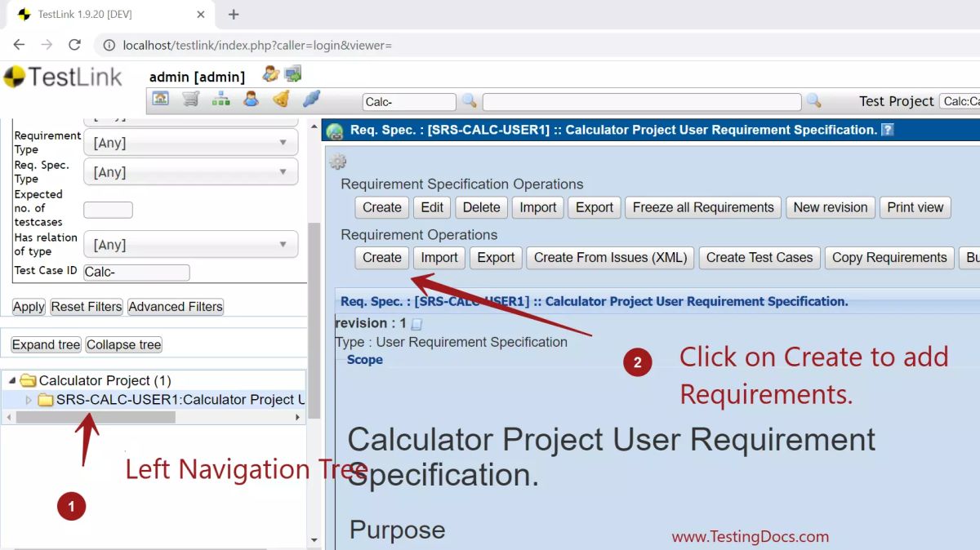Click Apply filters button

point(29,307)
